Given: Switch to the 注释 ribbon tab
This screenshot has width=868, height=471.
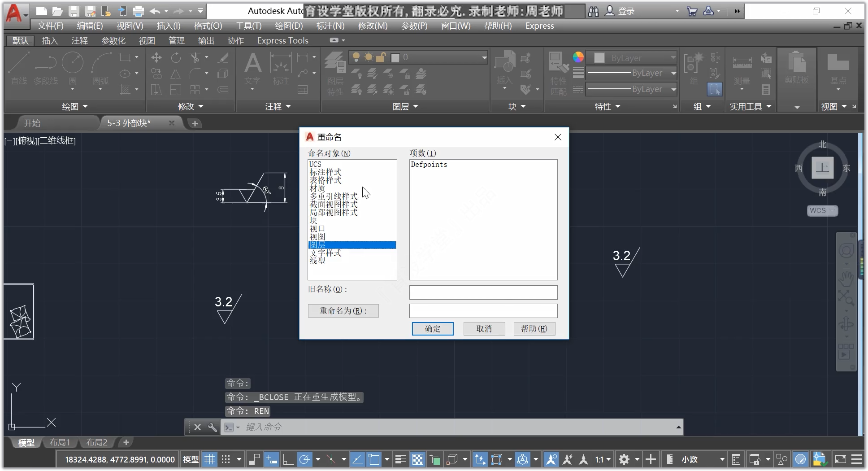Looking at the screenshot, I should [x=79, y=41].
